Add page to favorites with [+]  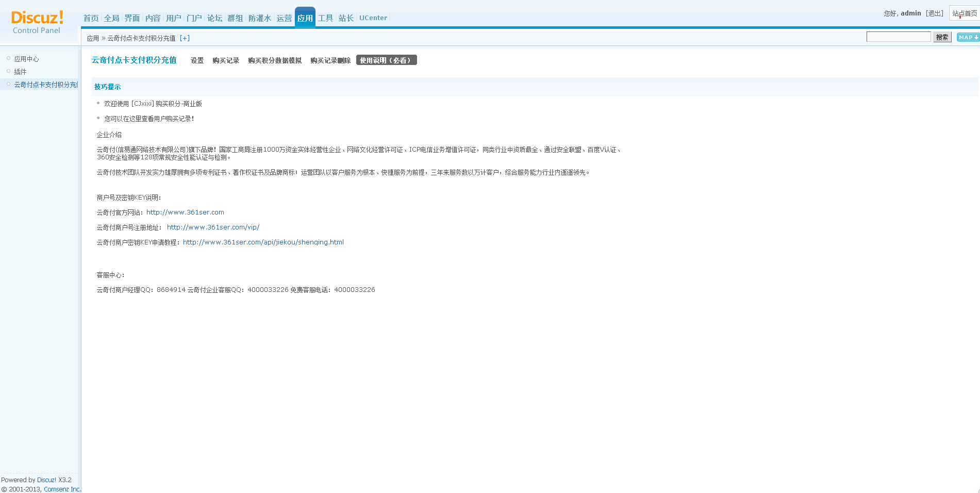pyautogui.click(x=185, y=38)
